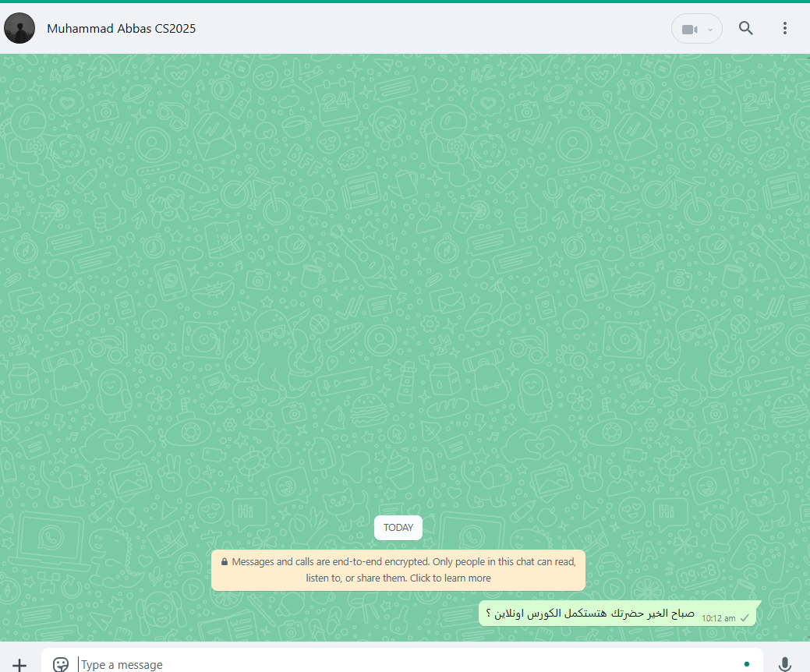The width and height of the screenshot is (810, 672).
Task: Open the attach plus menu
Action: pos(19,664)
